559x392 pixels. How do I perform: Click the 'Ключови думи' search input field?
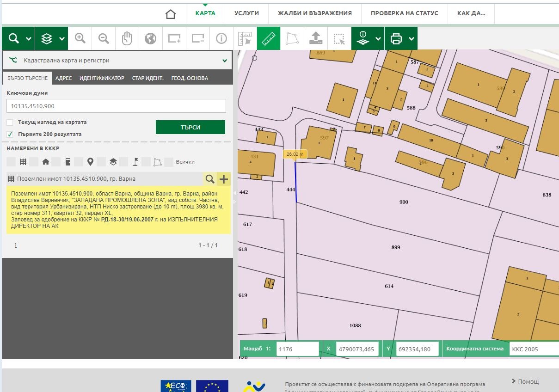point(116,106)
